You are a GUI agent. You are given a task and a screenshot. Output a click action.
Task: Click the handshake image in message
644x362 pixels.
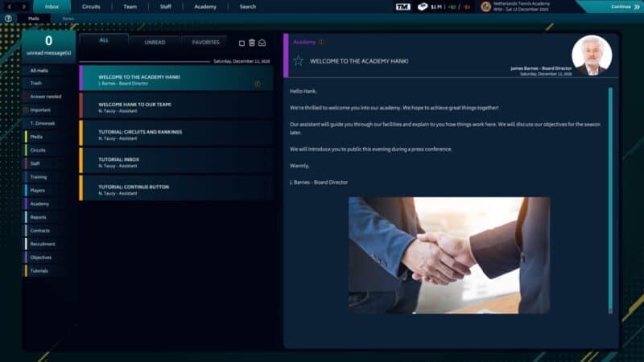[449, 255]
